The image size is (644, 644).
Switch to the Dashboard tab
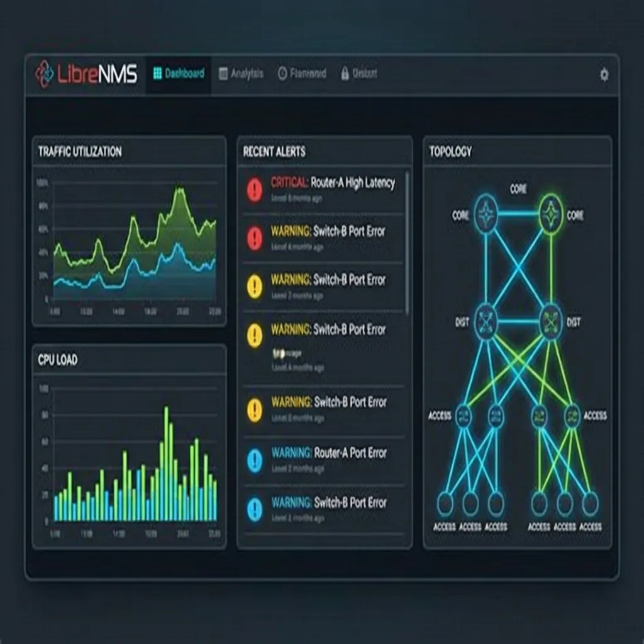(x=179, y=74)
